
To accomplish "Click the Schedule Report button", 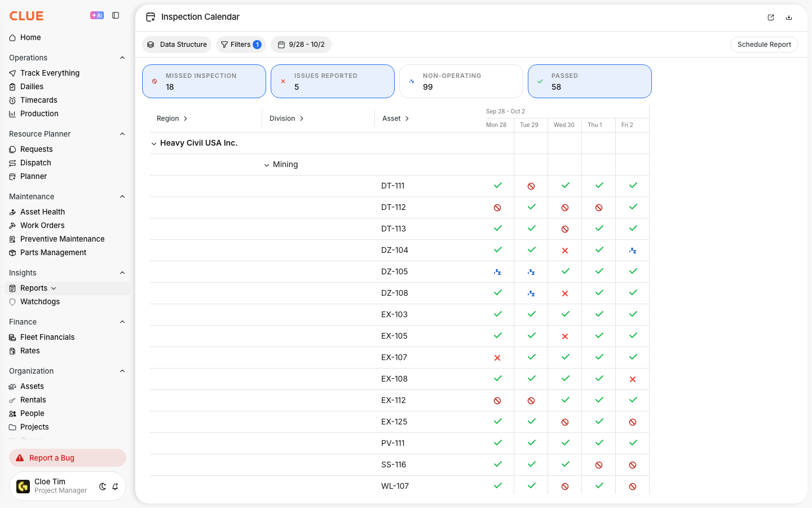I will coord(764,45).
